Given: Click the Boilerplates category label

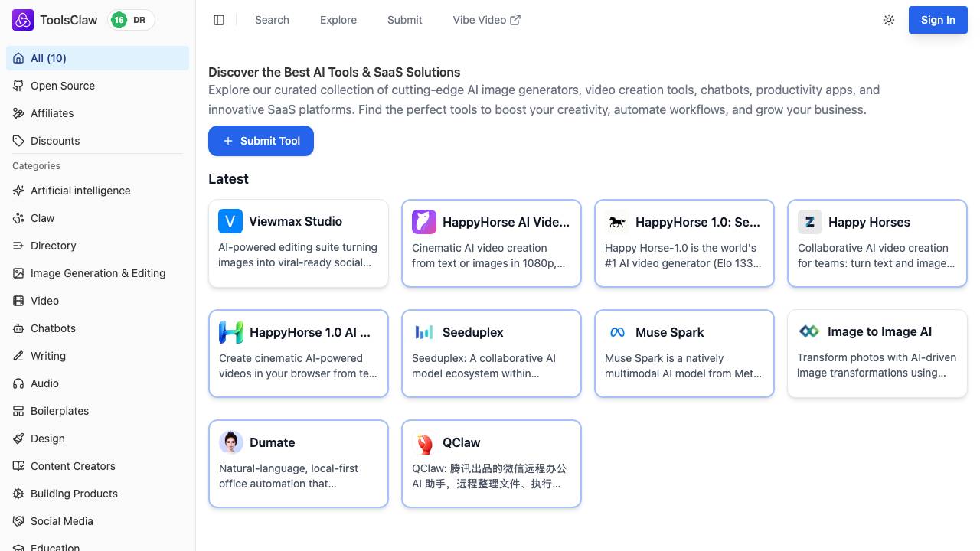Looking at the screenshot, I should [x=60, y=411].
